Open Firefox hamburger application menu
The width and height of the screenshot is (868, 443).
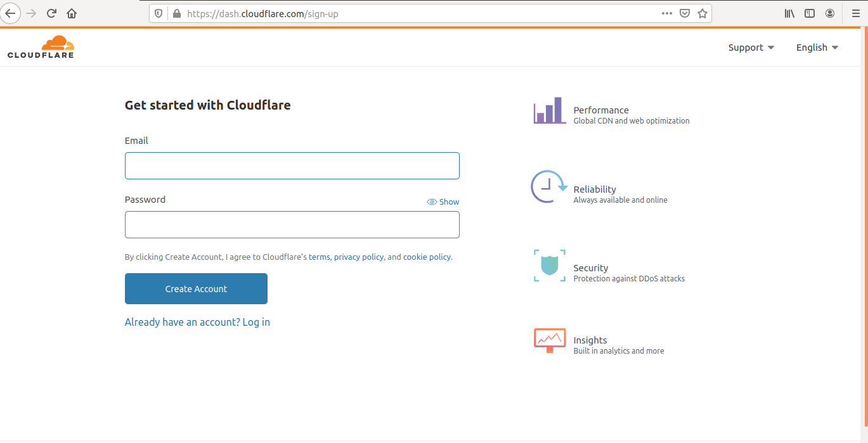[856, 13]
